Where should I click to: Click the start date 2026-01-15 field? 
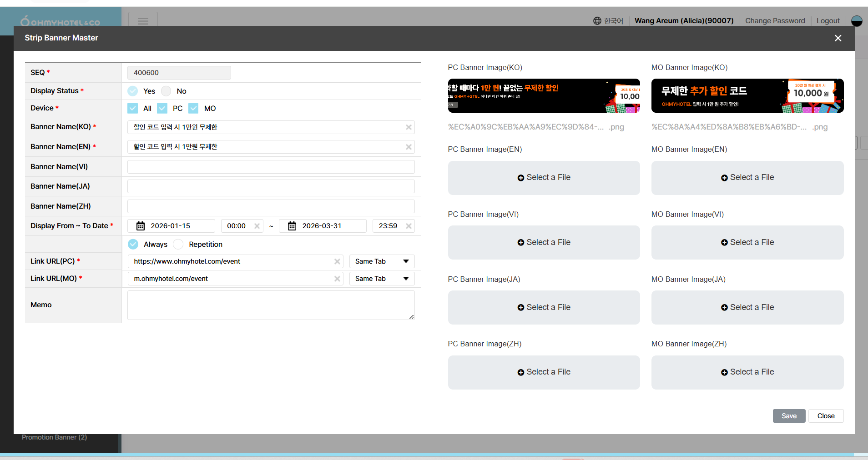(171, 226)
